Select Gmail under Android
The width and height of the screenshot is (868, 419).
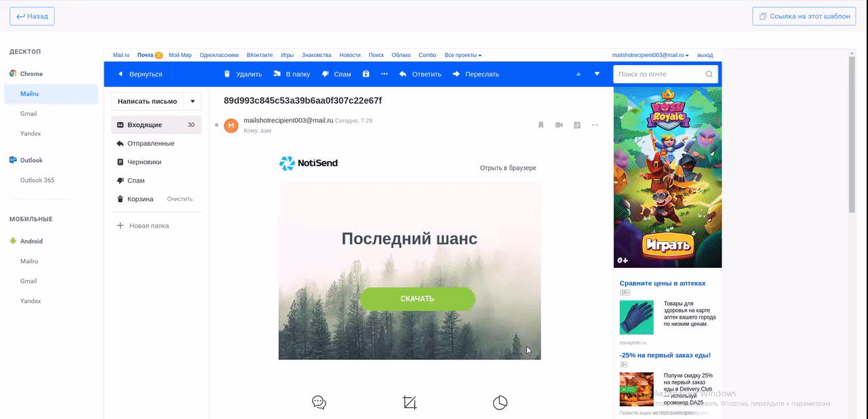[x=28, y=281]
